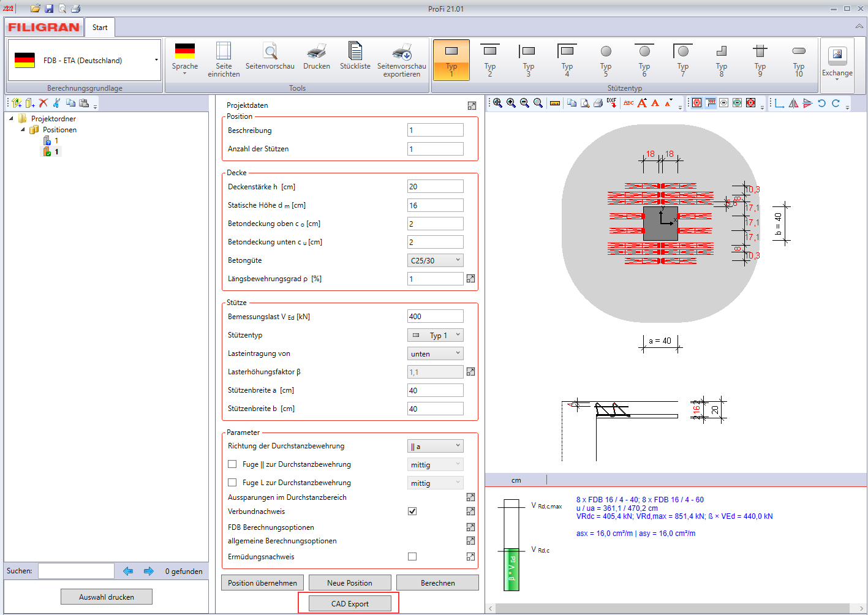Screen dimensions: 868x615
Task: Open allgemeine Berechnungsoptionen dialog icon
Action: point(470,541)
